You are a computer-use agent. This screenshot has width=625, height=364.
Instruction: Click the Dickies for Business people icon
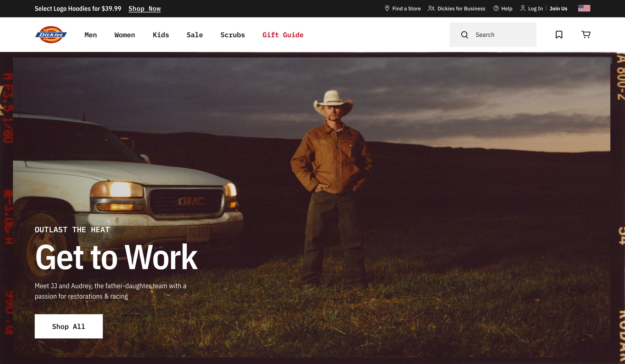431,8
